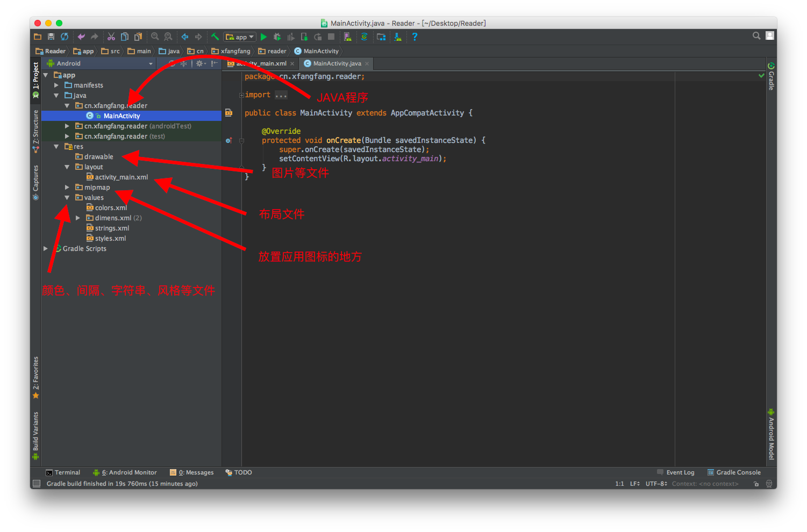Expand the mipmap folder arrow
The height and width of the screenshot is (532, 807).
[67, 188]
